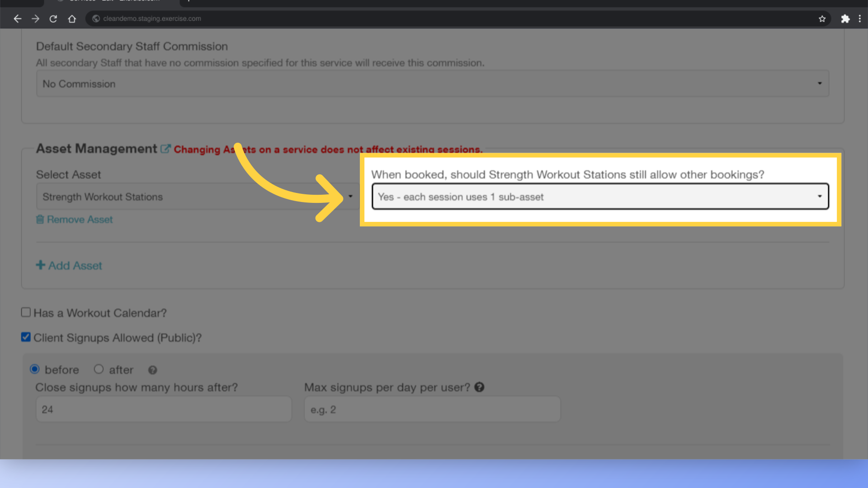Image resolution: width=868 pixels, height=488 pixels.
Task: Click the browser forward navigation arrow
Action: [34, 19]
